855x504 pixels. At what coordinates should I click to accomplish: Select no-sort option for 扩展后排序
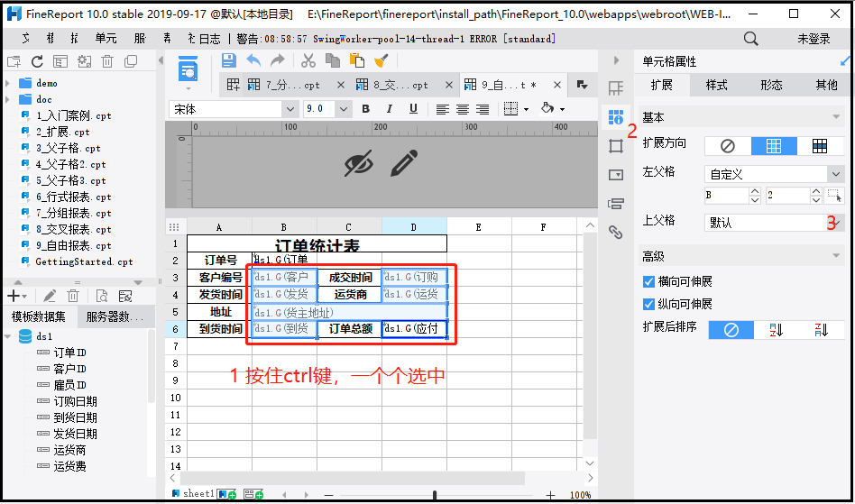pos(731,330)
